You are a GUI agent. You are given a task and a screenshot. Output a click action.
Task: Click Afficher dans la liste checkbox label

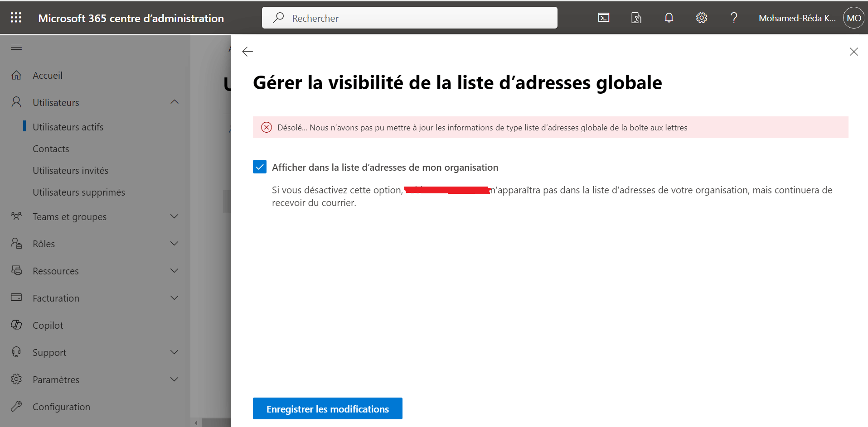coord(385,168)
